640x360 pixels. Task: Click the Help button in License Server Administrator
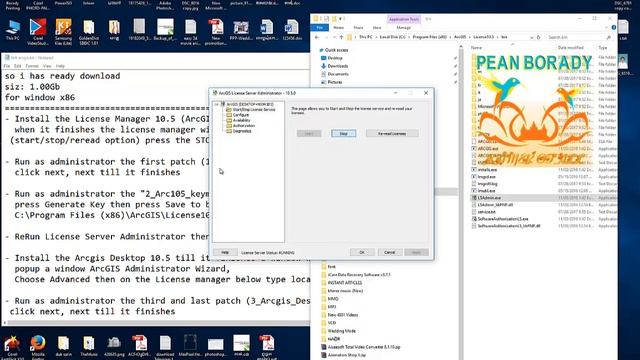[x=225, y=252]
